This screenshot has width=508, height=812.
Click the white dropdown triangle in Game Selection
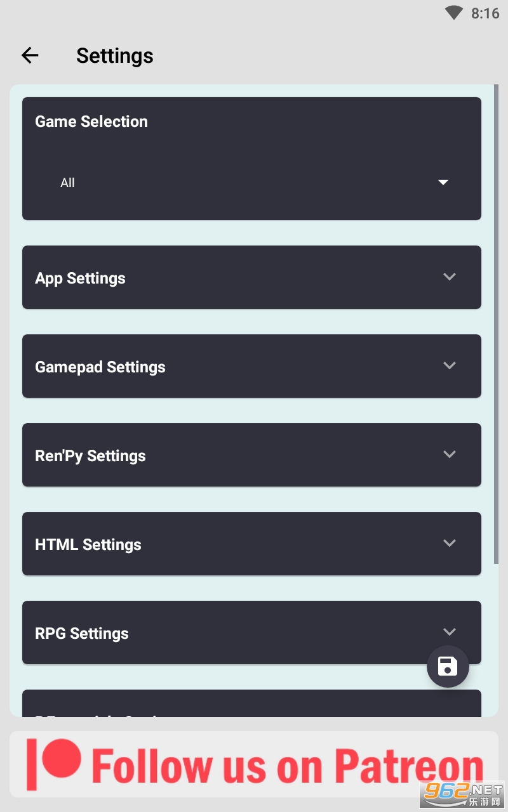click(443, 183)
